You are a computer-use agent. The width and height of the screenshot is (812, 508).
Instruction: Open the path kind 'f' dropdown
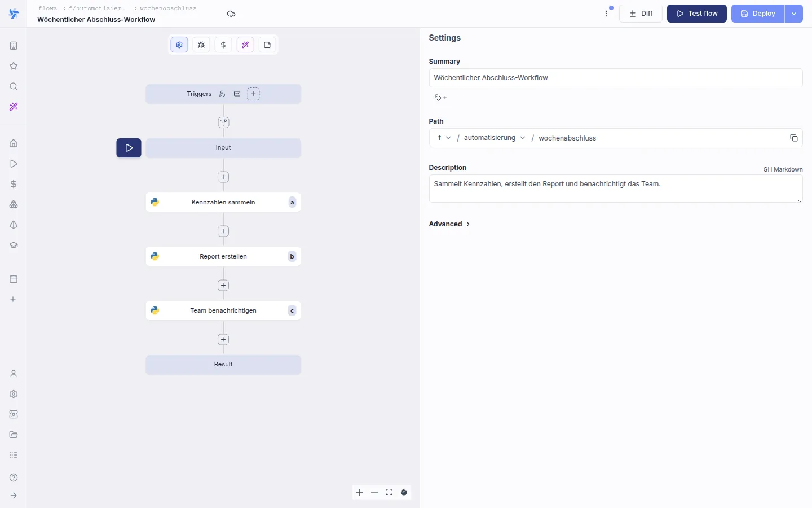[x=444, y=138]
